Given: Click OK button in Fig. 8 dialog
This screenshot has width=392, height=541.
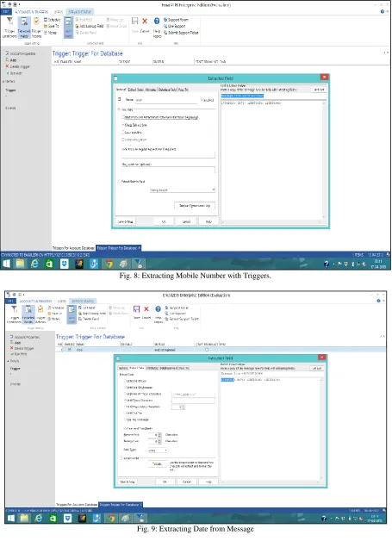Looking at the screenshot, I should [164, 221].
